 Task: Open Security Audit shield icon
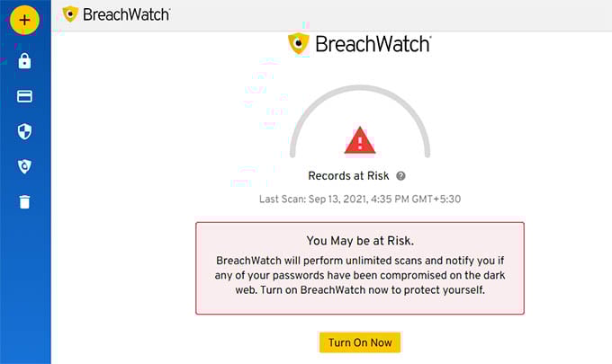click(24, 132)
